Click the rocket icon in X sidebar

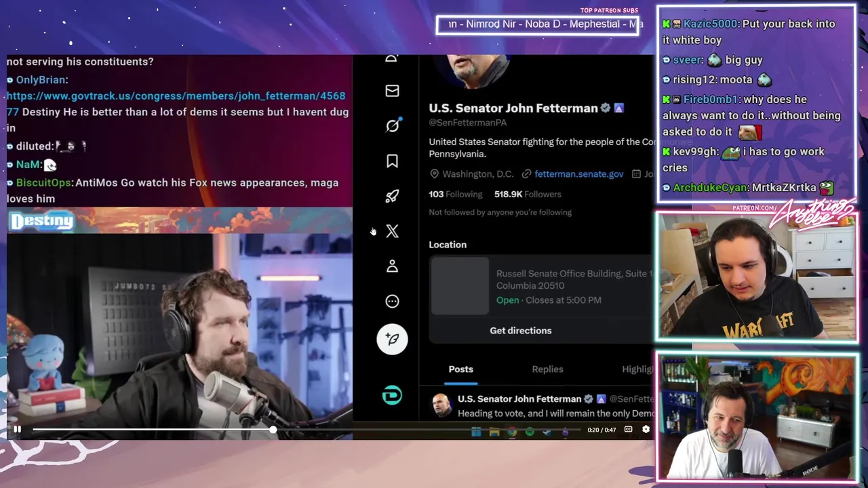pyautogui.click(x=392, y=197)
